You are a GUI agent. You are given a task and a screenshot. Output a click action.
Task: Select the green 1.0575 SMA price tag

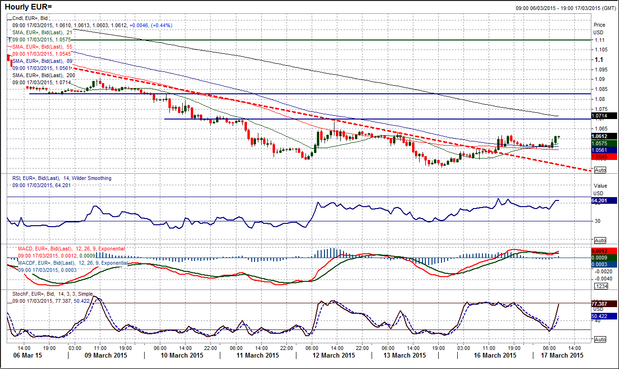[604, 143]
